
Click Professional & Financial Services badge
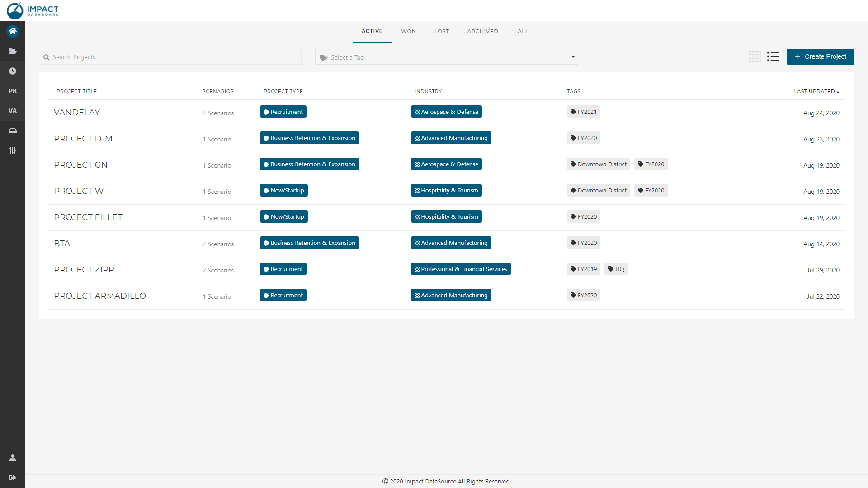461,269
